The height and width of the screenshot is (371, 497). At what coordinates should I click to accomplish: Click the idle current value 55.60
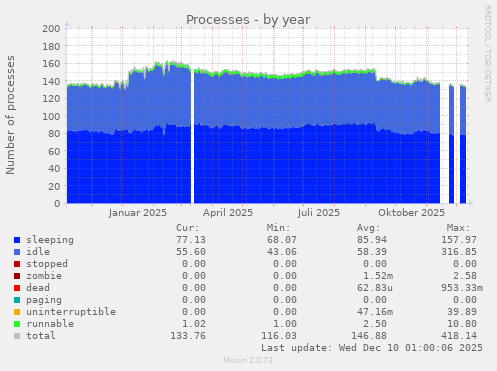click(x=191, y=252)
